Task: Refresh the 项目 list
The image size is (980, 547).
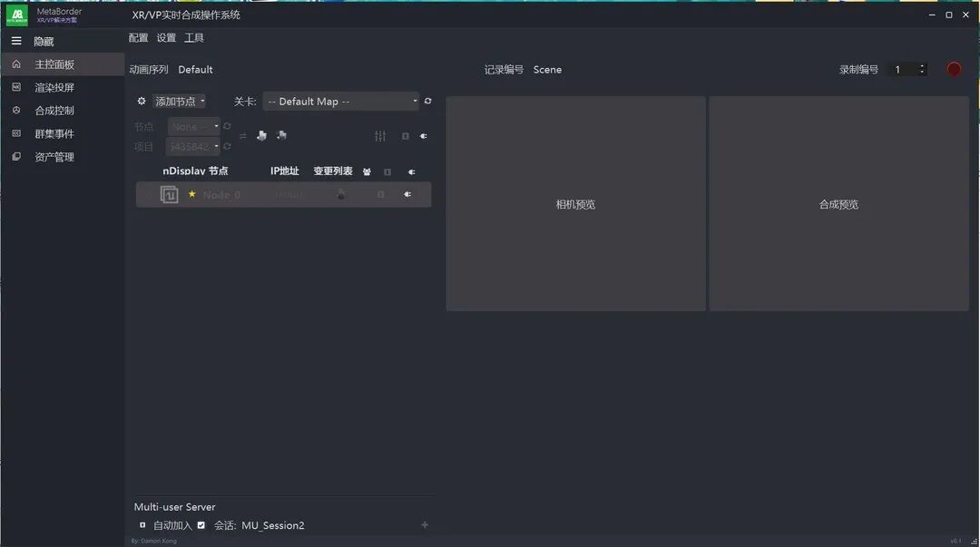Action: coord(227,147)
